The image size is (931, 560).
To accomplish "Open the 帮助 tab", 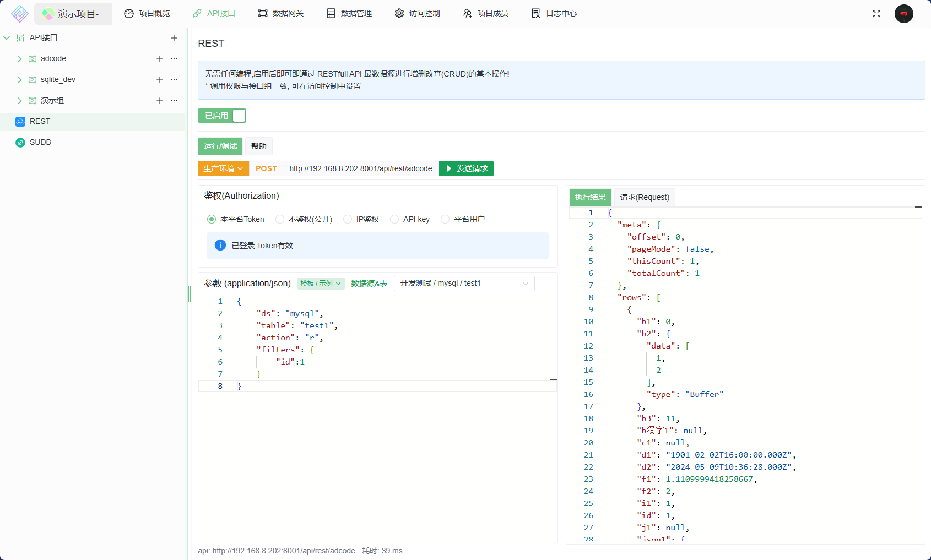I will [x=259, y=146].
